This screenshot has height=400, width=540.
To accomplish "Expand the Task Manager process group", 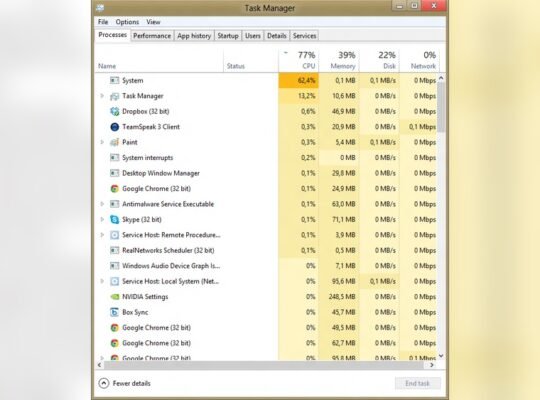I will pyautogui.click(x=102, y=96).
